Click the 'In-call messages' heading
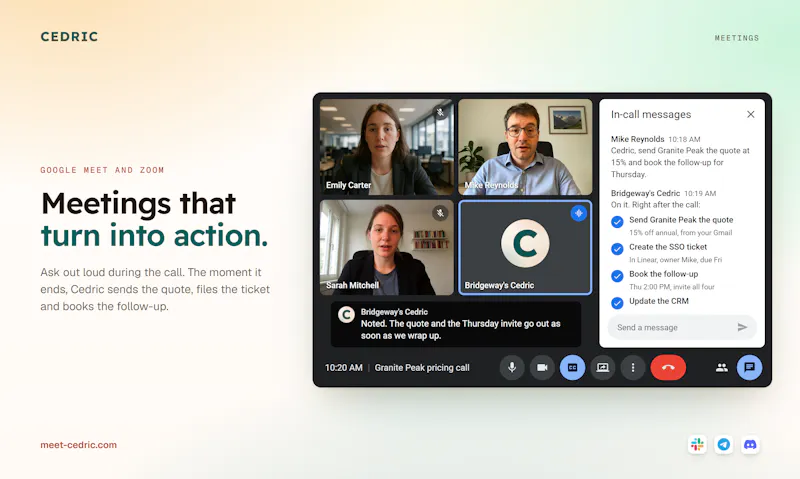 click(651, 114)
